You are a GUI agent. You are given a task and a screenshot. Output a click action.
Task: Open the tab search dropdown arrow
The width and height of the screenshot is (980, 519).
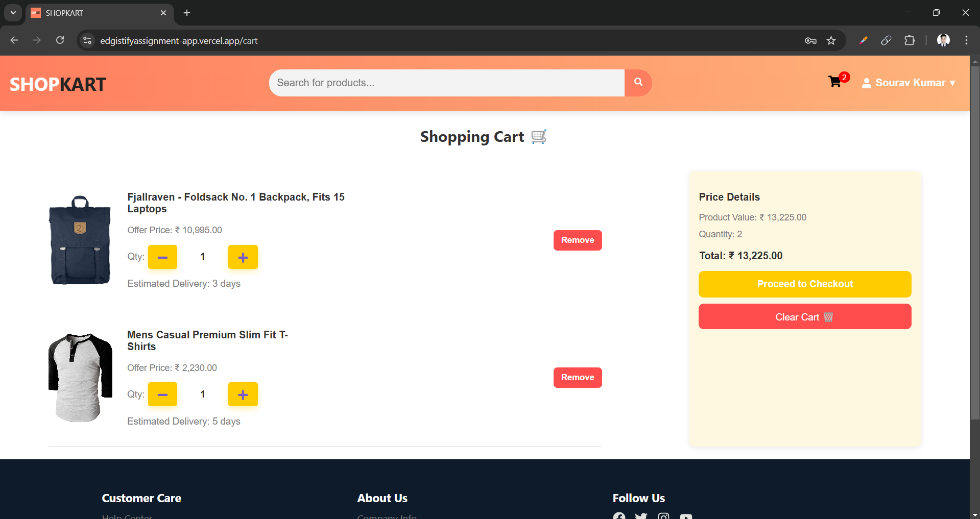tap(13, 13)
